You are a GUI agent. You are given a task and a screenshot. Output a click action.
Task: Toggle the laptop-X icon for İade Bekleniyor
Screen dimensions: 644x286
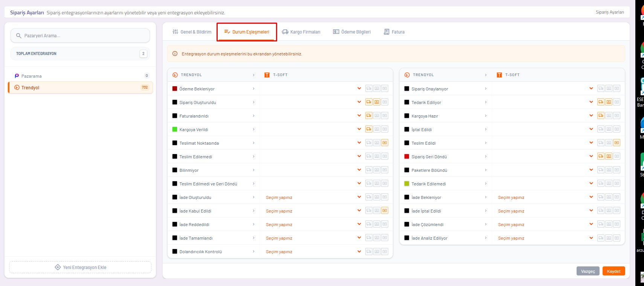coord(609,197)
